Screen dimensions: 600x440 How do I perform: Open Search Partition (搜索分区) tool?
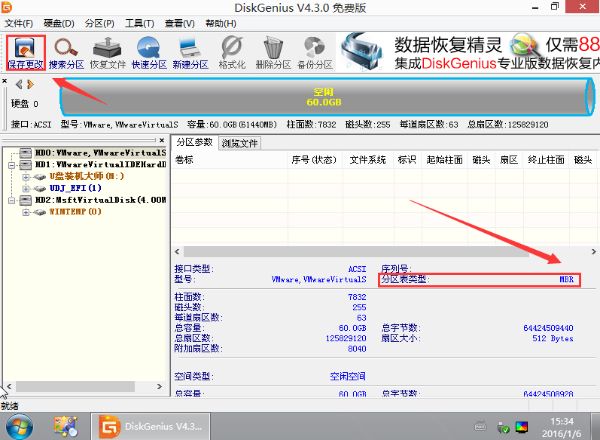tap(66, 53)
